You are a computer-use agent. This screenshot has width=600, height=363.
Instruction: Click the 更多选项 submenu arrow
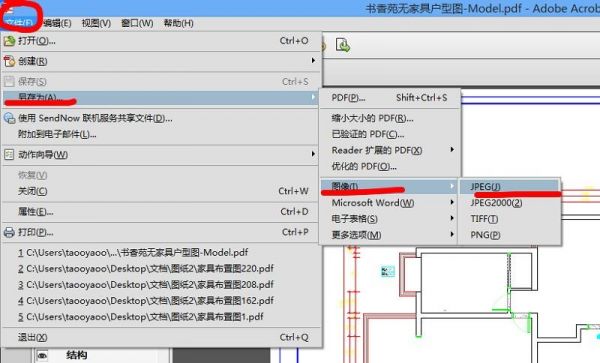tap(452, 234)
